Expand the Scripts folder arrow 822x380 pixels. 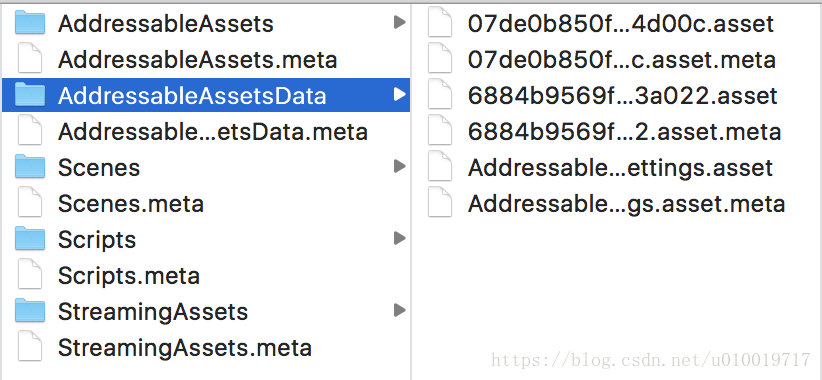pos(400,239)
